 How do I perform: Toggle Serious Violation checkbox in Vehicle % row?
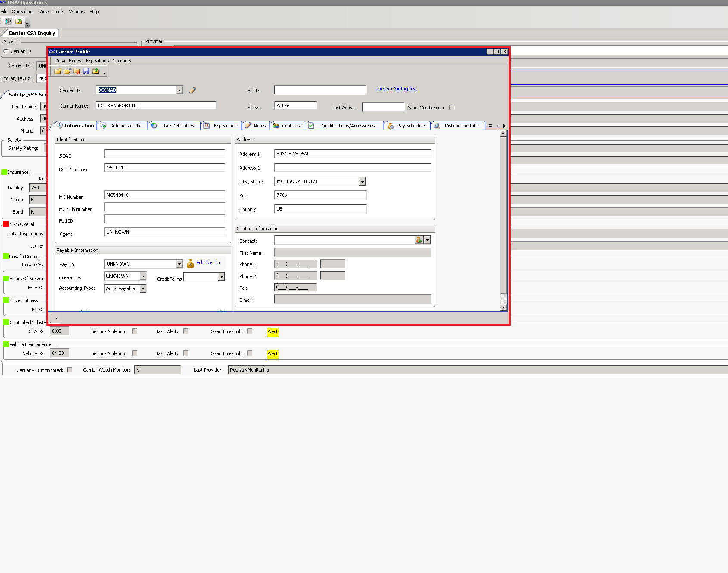pyautogui.click(x=135, y=353)
